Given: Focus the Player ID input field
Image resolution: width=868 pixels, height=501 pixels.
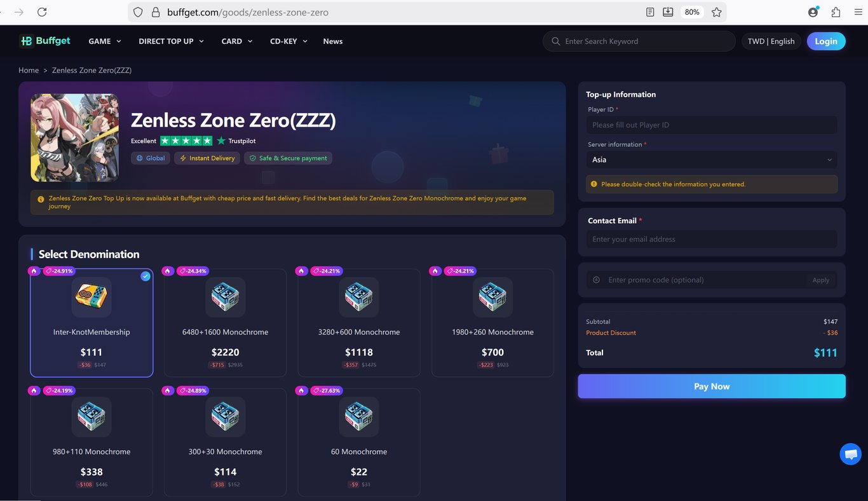Looking at the screenshot, I should (x=712, y=125).
